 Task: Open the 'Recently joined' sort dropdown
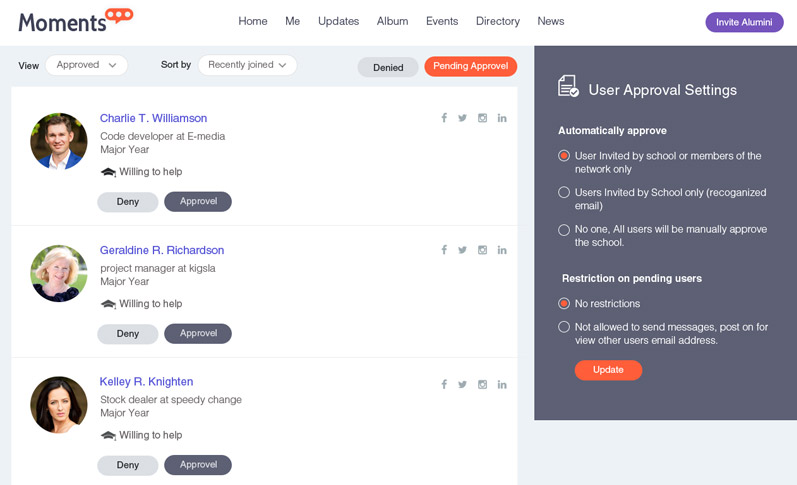click(247, 65)
